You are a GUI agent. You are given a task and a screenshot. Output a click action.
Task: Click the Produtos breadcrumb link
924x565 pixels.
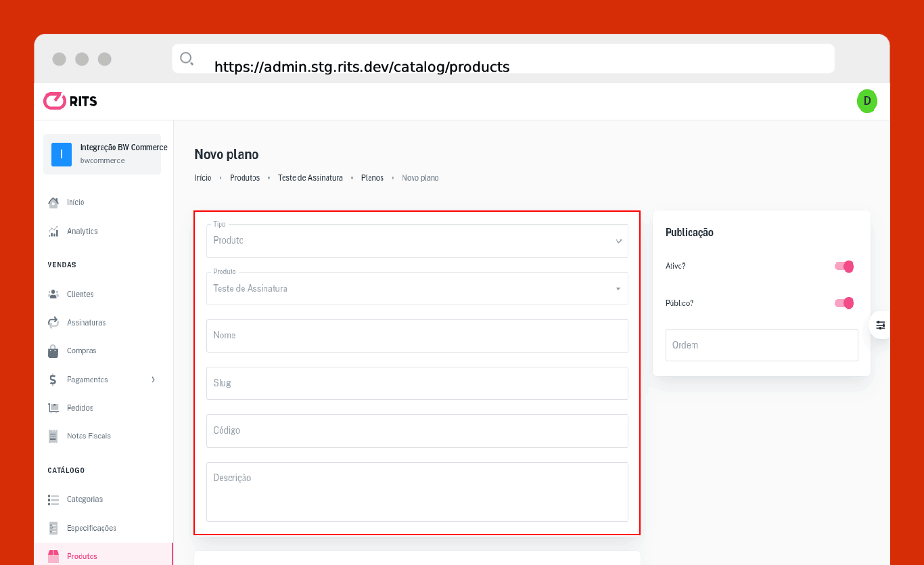pos(245,178)
